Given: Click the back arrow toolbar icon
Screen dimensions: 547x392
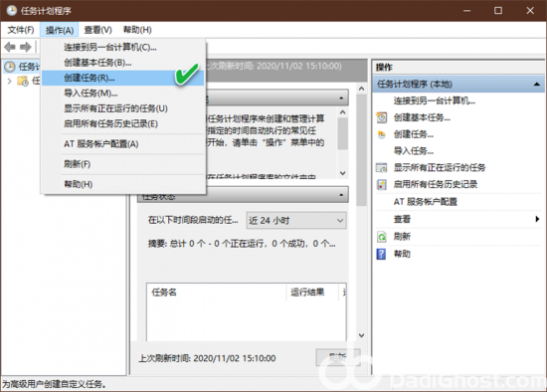Looking at the screenshot, I should point(10,47).
